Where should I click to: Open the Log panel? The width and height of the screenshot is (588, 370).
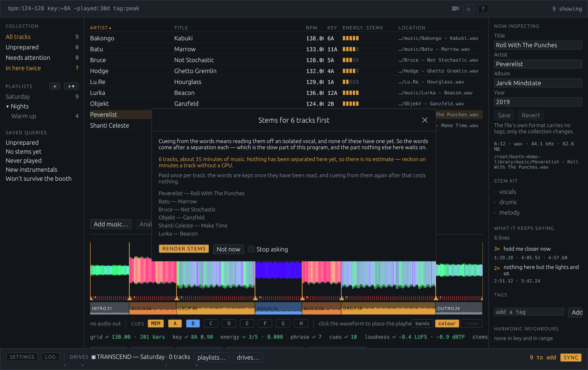click(x=50, y=357)
